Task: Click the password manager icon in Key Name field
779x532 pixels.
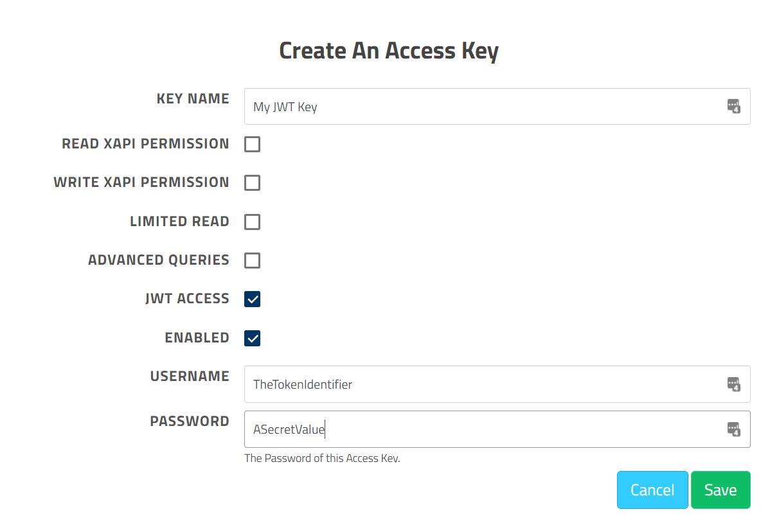Action: pos(733,106)
